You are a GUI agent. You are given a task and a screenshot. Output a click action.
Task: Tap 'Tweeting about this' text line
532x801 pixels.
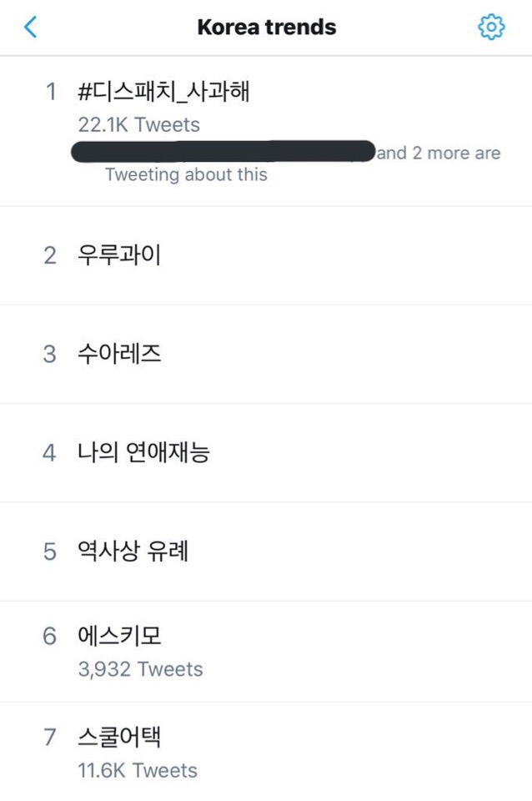coord(186,174)
